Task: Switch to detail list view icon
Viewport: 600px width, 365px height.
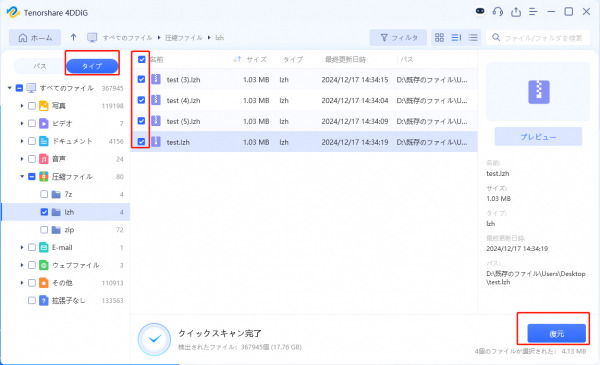Action: 456,37
